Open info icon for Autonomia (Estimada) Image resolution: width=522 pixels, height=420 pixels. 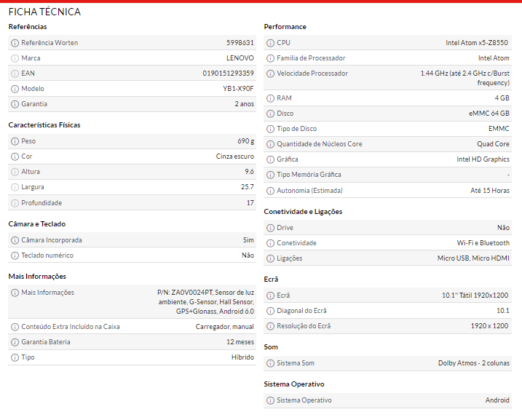[270, 191]
